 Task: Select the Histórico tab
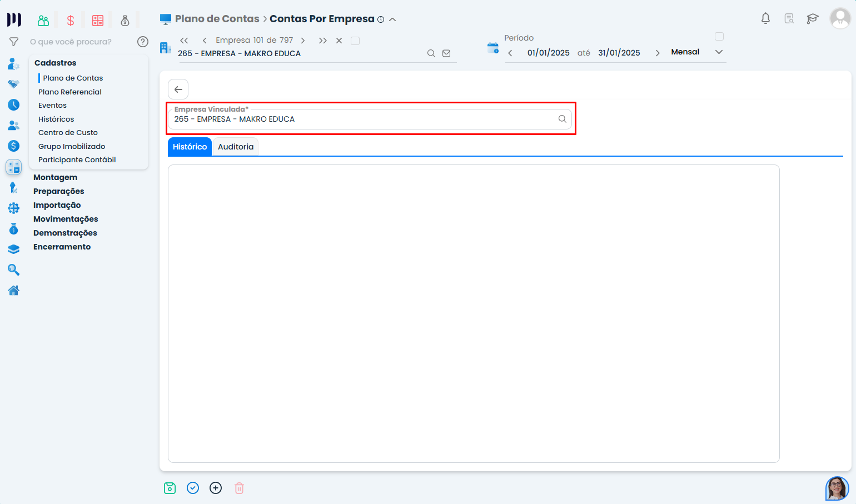(190, 147)
